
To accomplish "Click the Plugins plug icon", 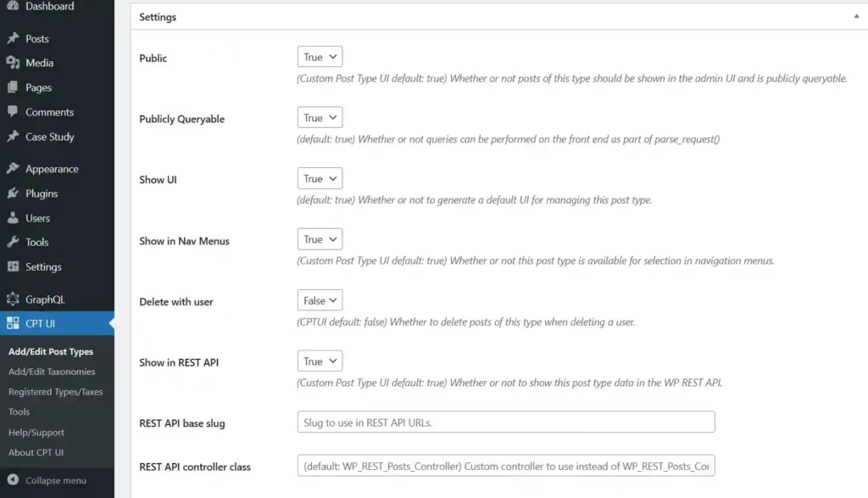I will [13, 193].
